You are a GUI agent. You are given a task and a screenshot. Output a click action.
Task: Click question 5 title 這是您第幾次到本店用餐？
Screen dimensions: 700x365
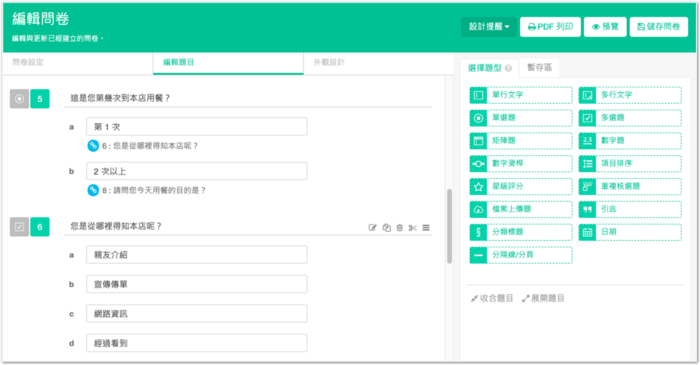(120, 98)
